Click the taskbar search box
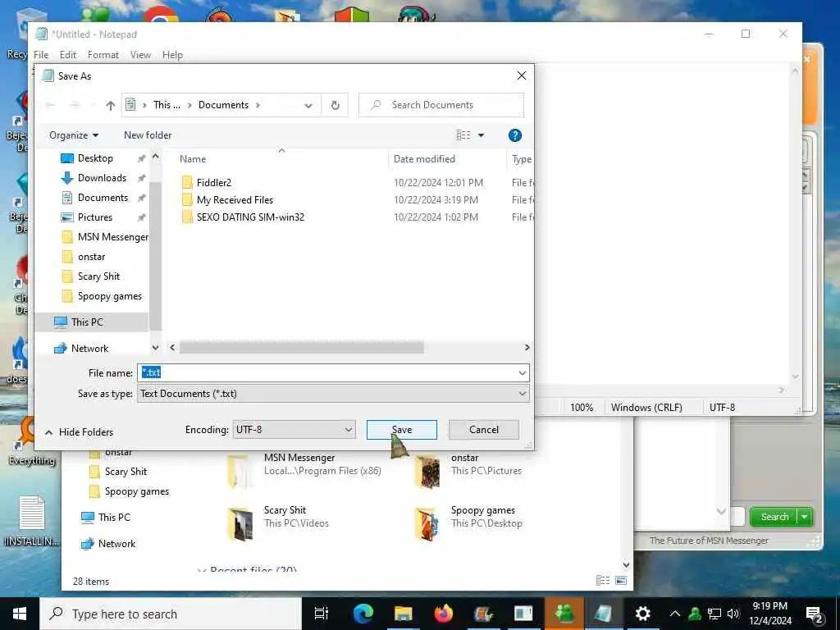 click(x=171, y=614)
